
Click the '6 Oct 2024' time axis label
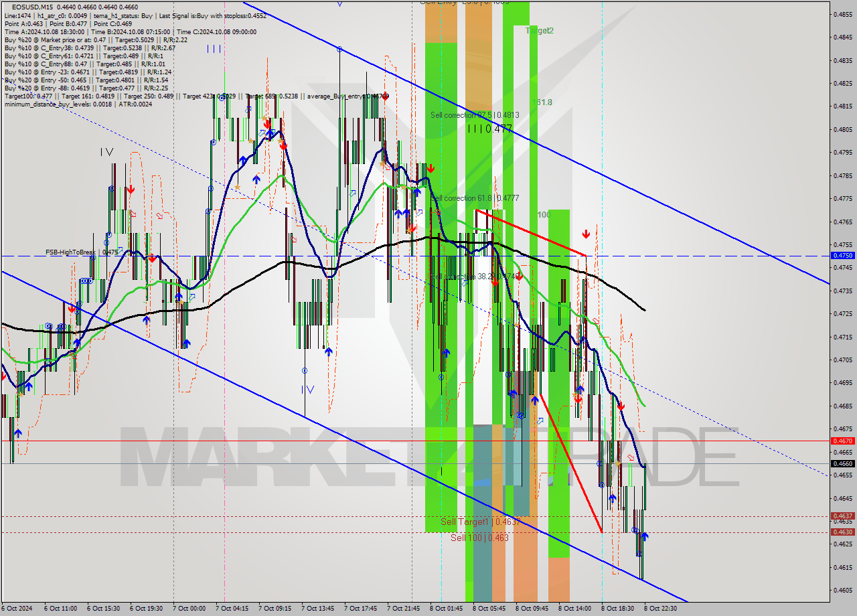tap(17, 609)
